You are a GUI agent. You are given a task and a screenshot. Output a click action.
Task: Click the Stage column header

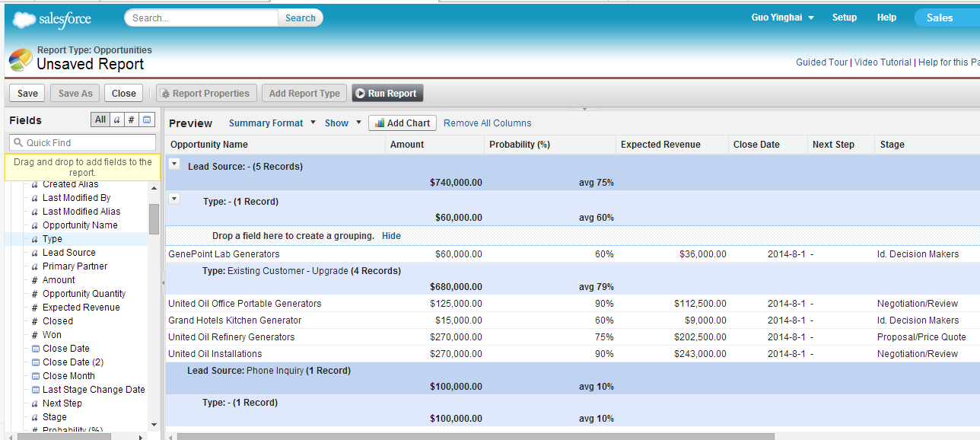click(928, 144)
